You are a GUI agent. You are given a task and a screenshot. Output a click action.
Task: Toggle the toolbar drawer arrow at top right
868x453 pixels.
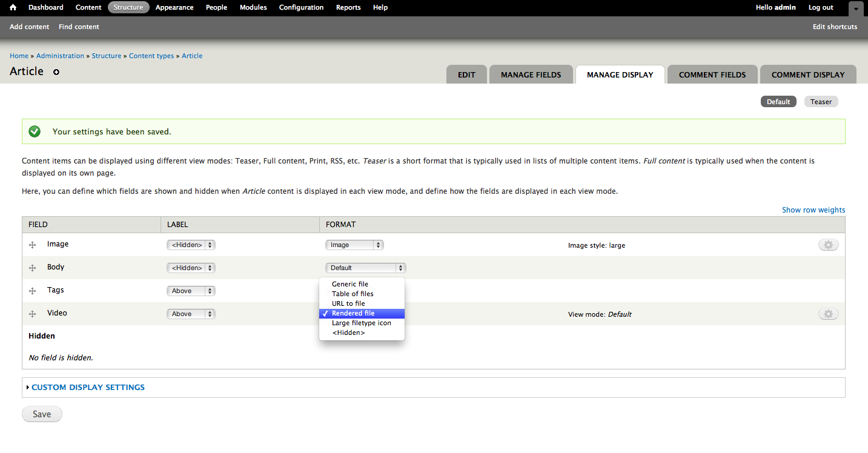tap(855, 9)
